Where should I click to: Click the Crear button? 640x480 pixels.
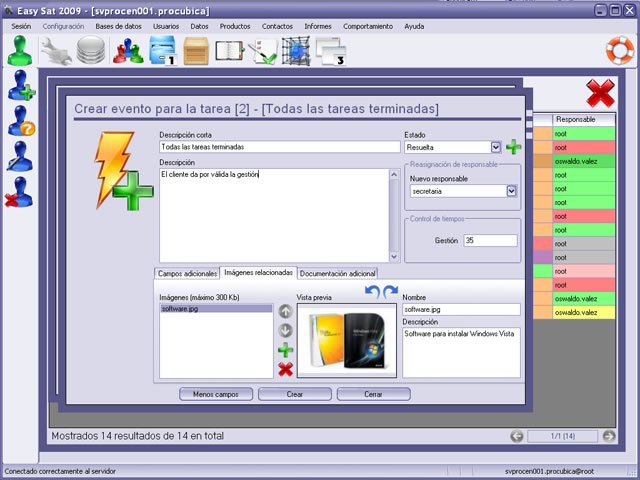point(294,394)
